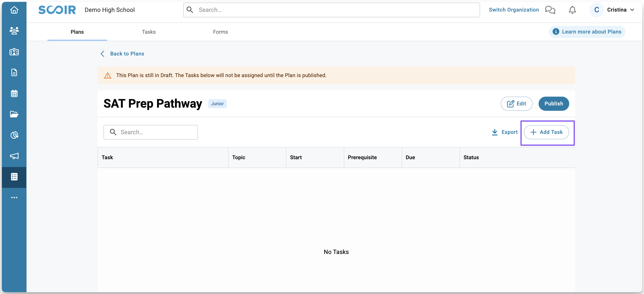Open the megaphone announcements icon
This screenshot has height=294, width=644.
point(14,156)
